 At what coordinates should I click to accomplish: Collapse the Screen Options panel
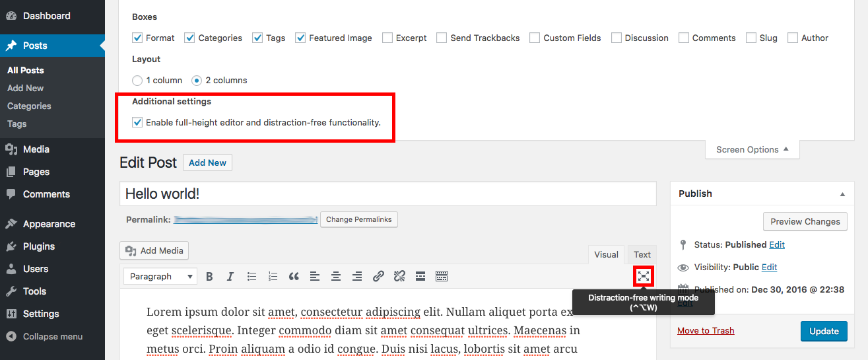[752, 149]
